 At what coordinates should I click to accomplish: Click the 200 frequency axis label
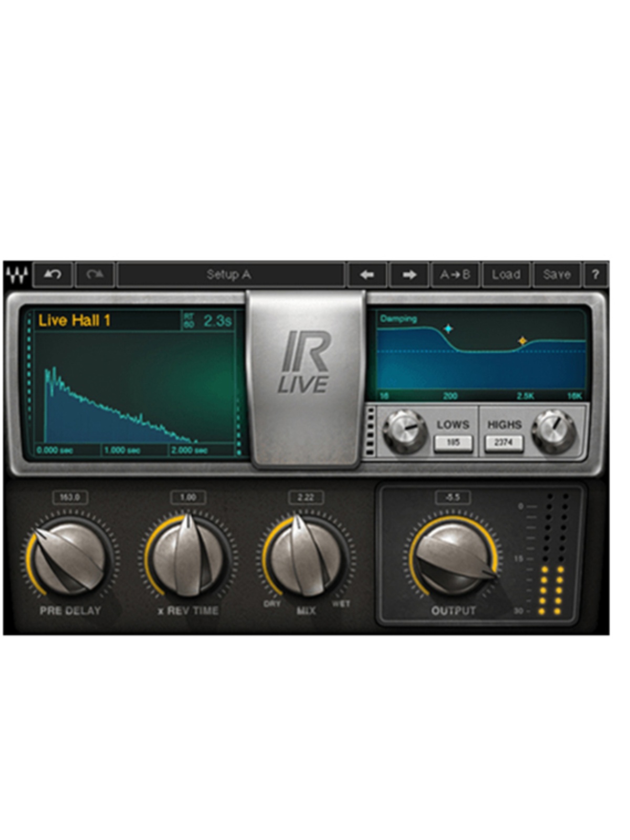pyautogui.click(x=450, y=396)
